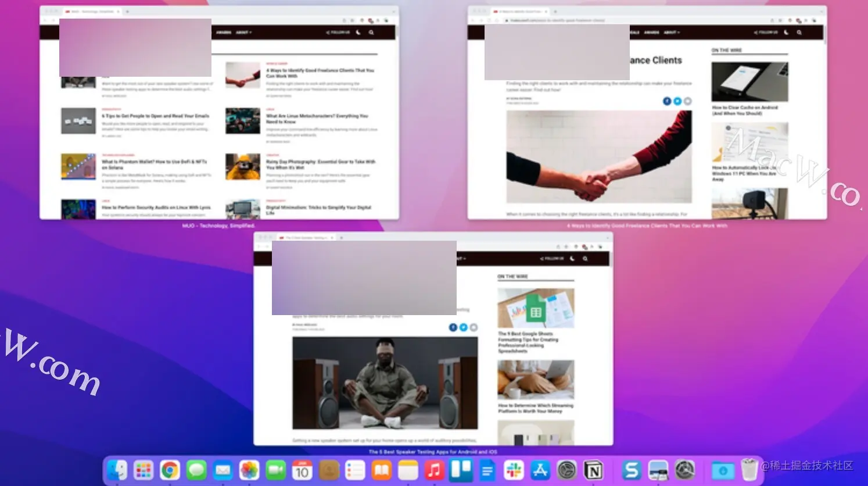Launch Google Chrome from the Dock
868x486 pixels.
pos(170,470)
